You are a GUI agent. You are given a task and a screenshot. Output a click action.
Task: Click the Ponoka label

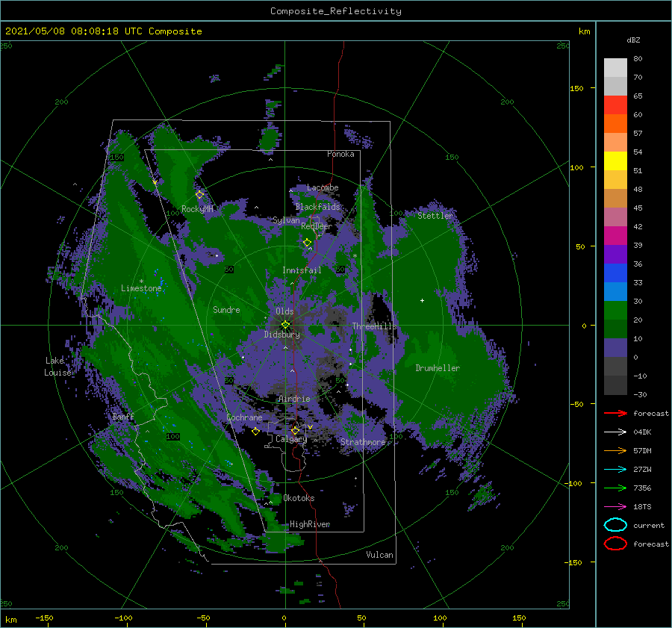pyautogui.click(x=340, y=154)
